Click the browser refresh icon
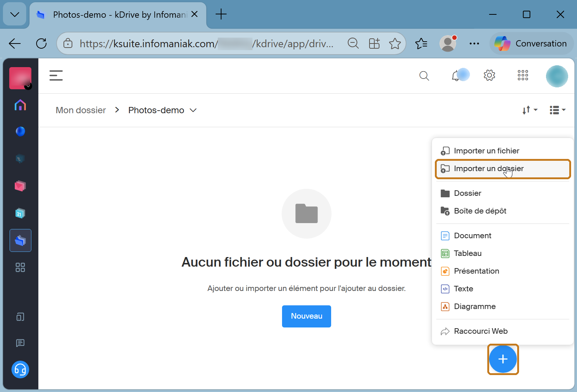The width and height of the screenshot is (577, 392). [x=41, y=44]
